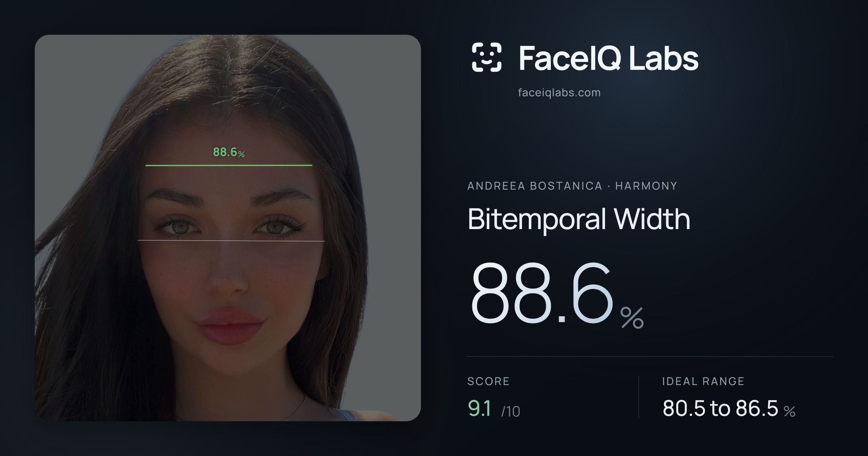Click the SCORE label
The image size is (868, 456).
coord(488,381)
